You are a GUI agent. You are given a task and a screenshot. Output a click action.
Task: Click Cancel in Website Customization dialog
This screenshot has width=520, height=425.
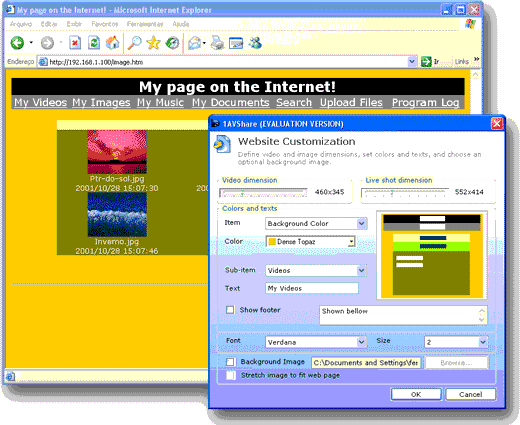click(x=470, y=394)
